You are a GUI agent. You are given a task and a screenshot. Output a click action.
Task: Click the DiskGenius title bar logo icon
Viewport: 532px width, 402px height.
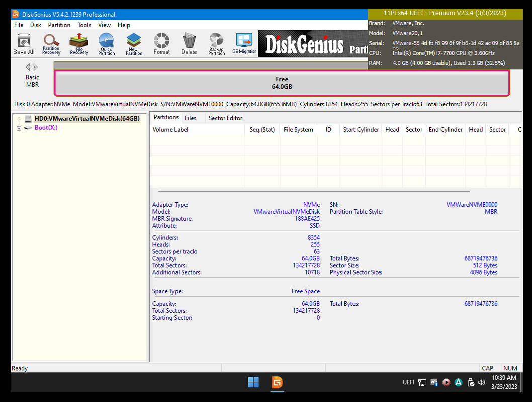[x=16, y=14]
